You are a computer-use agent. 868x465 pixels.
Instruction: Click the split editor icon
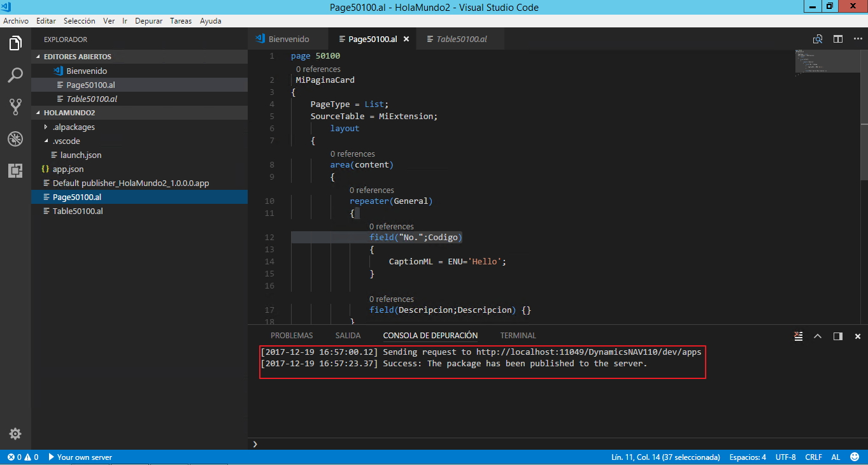[838, 39]
